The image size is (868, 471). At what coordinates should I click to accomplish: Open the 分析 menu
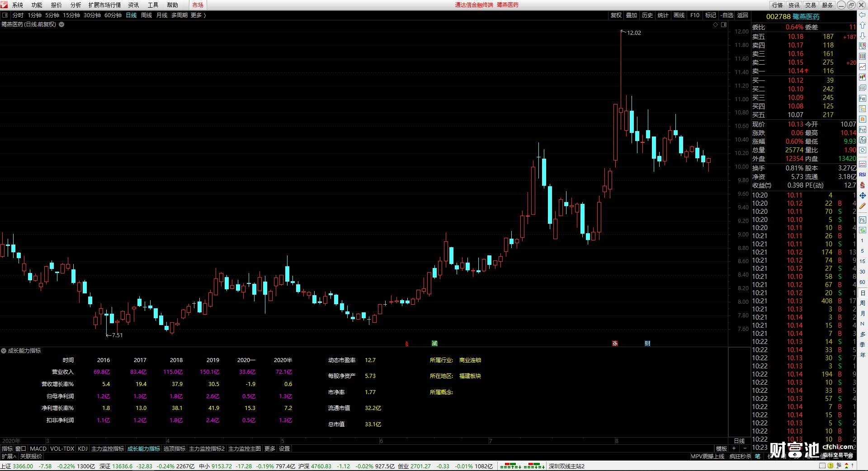(x=76, y=5)
